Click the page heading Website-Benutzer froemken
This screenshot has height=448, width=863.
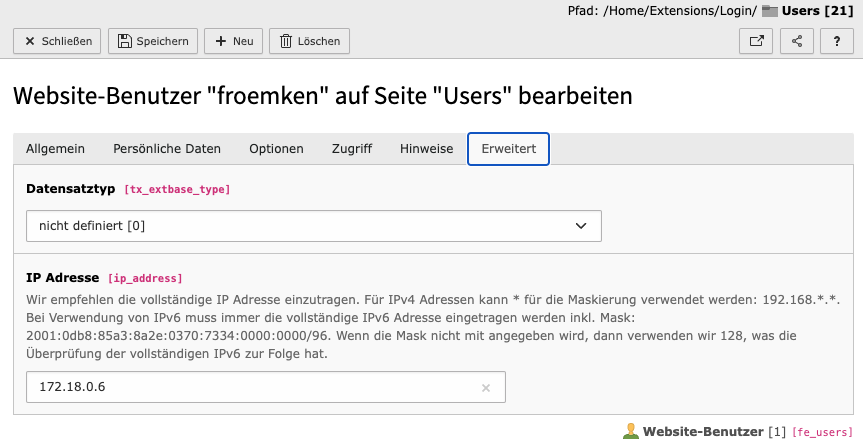point(322,96)
